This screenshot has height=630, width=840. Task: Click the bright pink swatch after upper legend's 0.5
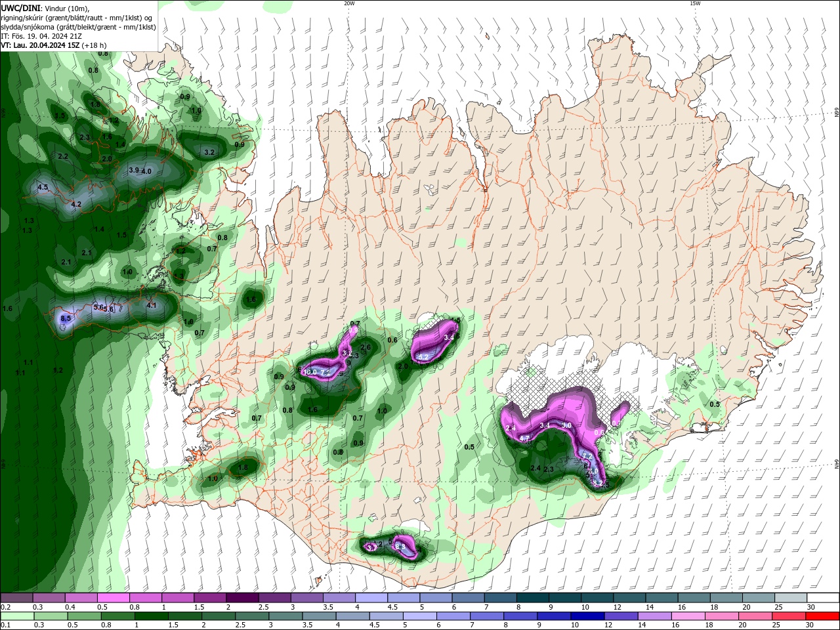click(x=113, y=598)
